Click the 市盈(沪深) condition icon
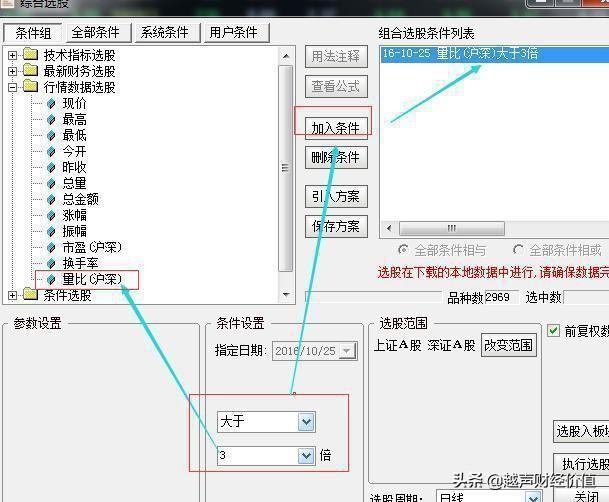609x502 pixels. click(x=51, y=247)
